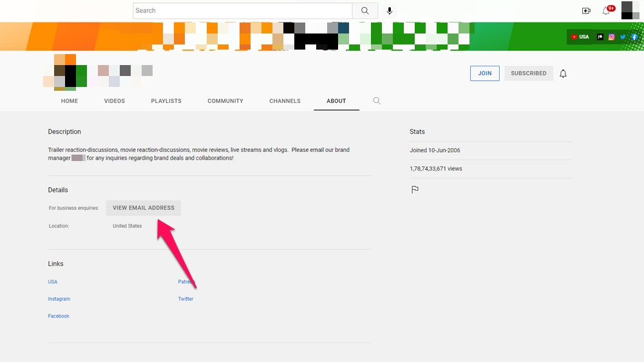The height and width of the screenshot is (362, 644).
Task: Open the Instagram icon in the banner
Action: pos(612,37)
